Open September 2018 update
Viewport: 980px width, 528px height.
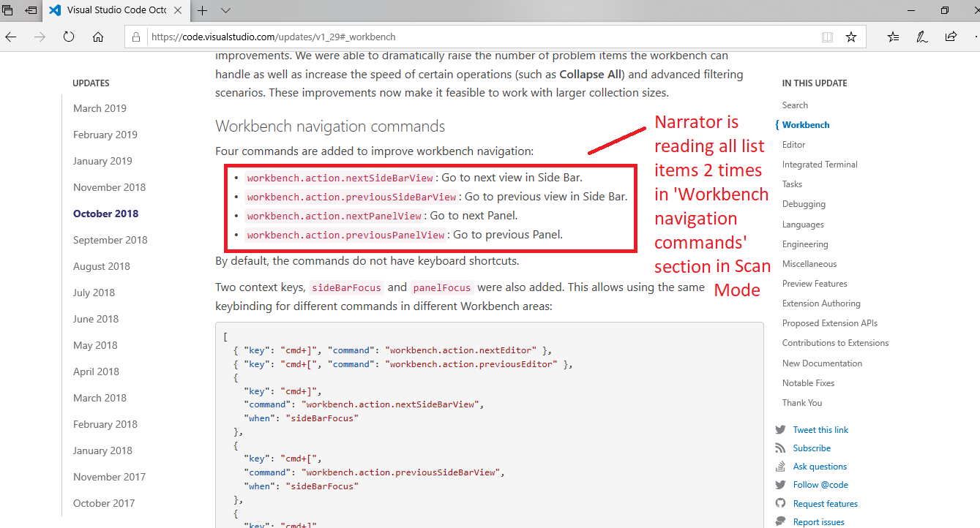click(x=111, y=240)
